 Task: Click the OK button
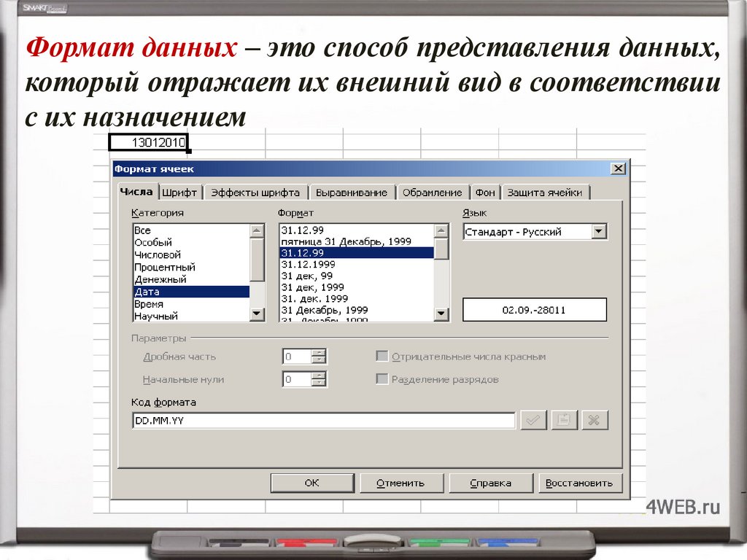point(312,483)
